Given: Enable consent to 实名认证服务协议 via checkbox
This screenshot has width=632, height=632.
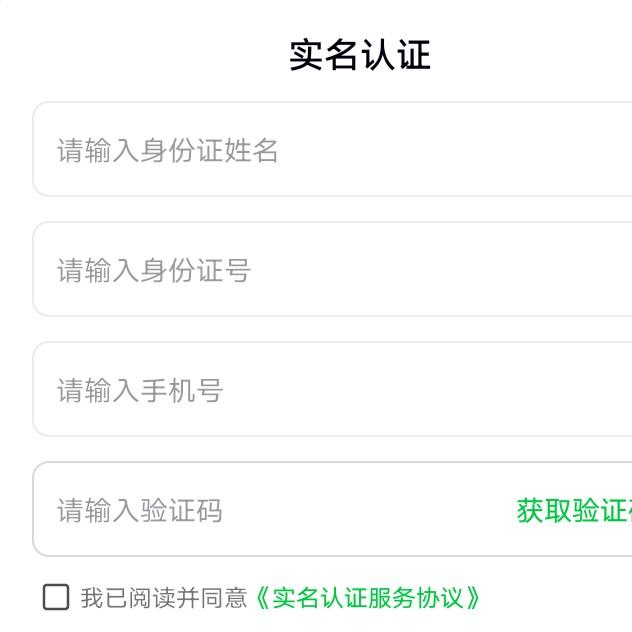Looking at the screenshot, I should pyautogui.click(x=56, y=597).
